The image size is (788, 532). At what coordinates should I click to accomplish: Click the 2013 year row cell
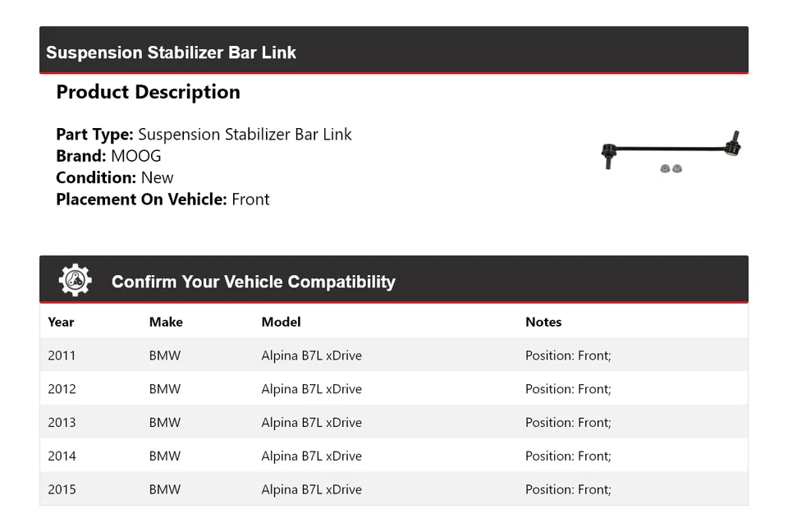coord(62,423)
